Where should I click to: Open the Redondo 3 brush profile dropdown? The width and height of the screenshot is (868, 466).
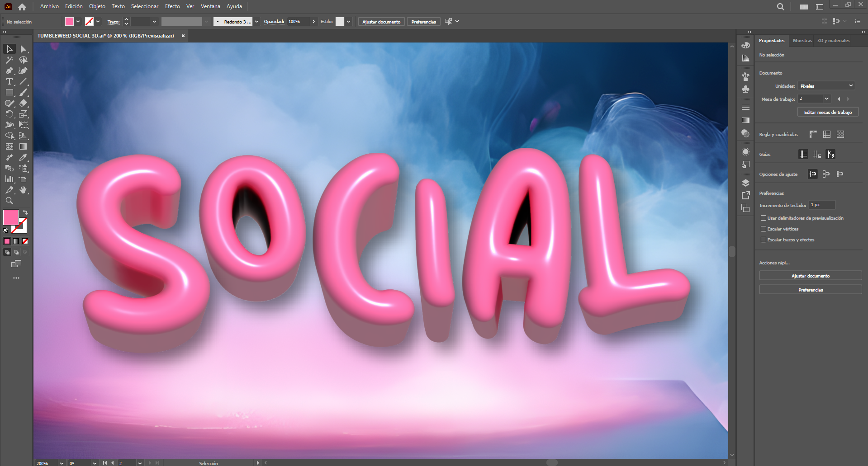tap(256, 21)
